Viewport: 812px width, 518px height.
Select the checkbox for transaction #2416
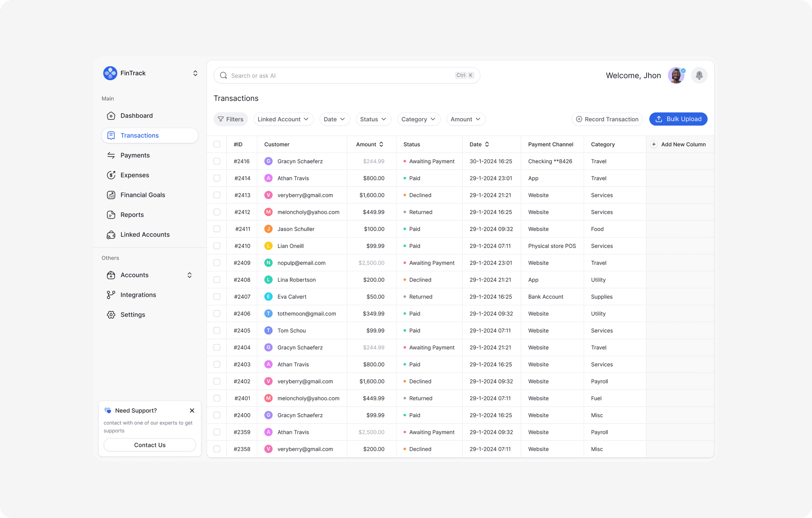[217, 161]
